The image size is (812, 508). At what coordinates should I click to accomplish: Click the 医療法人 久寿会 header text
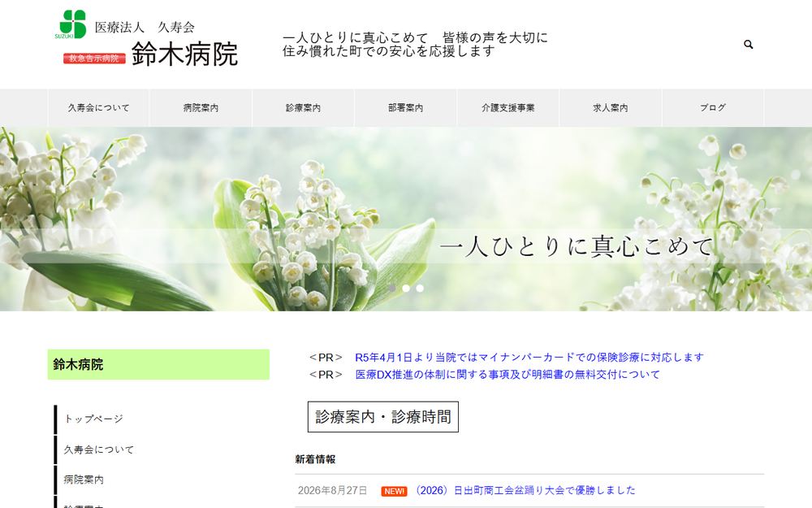pos(145,27)
